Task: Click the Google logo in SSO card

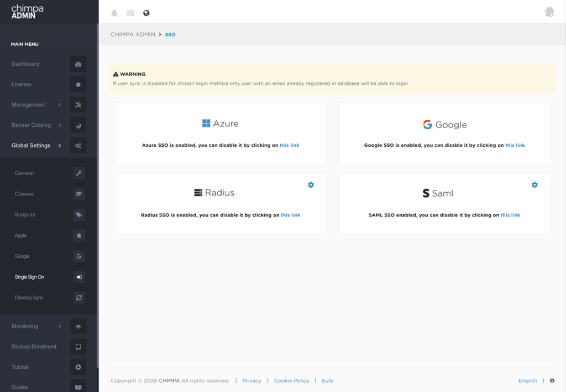Action: click(x=427, y=124)
